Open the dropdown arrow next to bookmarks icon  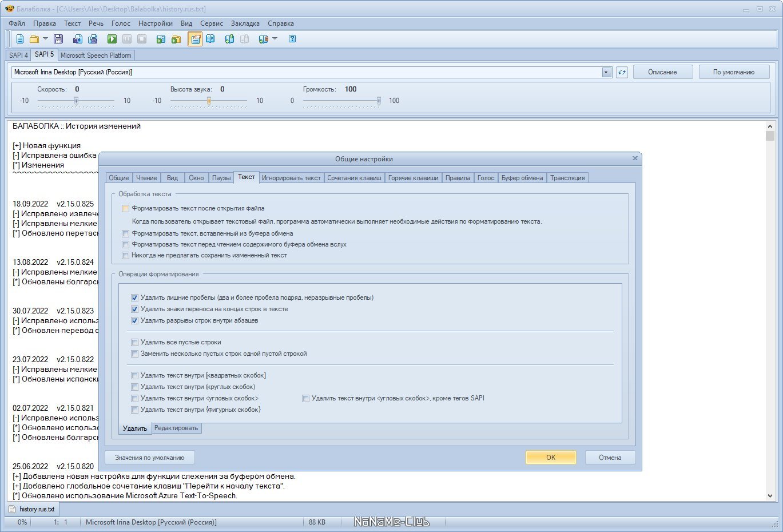pos(275,39)
